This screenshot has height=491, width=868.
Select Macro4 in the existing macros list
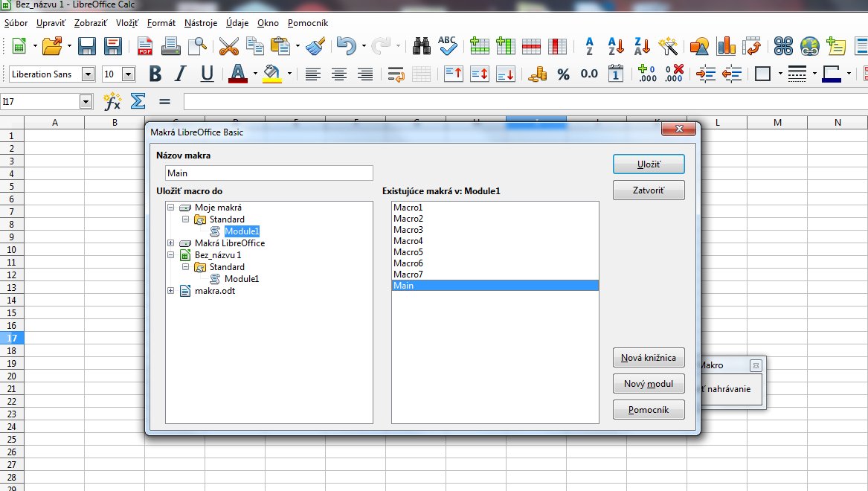(408, 241)
